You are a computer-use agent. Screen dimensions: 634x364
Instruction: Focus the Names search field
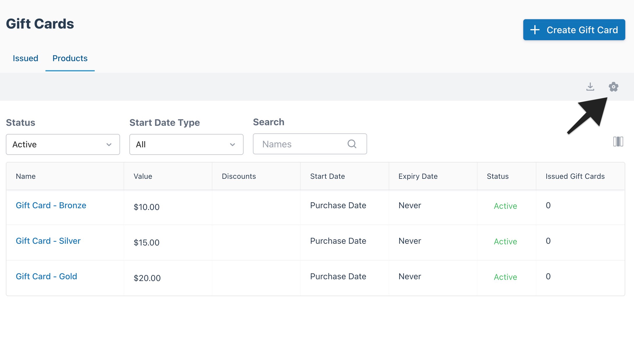tap(310, 144)
